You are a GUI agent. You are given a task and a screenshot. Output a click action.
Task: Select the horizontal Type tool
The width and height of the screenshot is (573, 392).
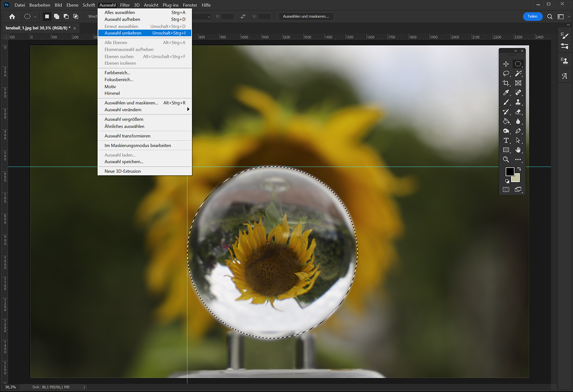click(506, 141)
